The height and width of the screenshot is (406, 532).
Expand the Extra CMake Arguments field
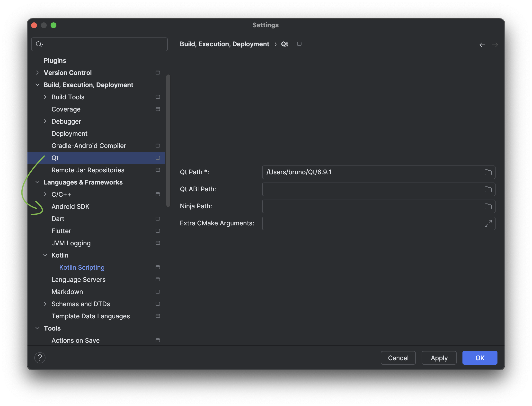point(488,223)
